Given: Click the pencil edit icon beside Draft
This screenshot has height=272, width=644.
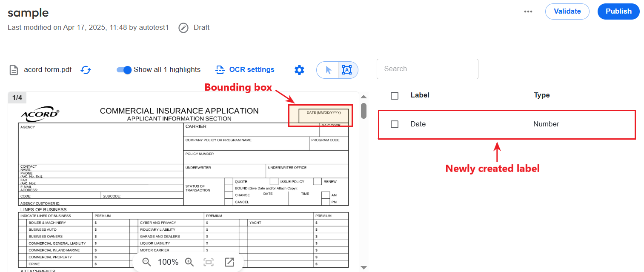Looking at the screenshot, I should click(183, 28).
